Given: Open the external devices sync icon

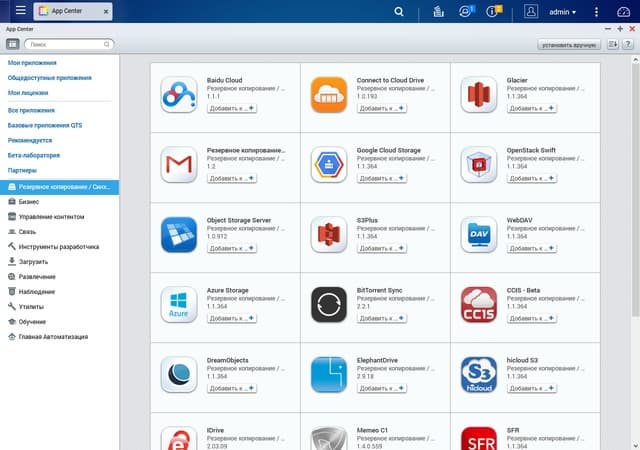Looking at the screenshot, I should coord(466,11).
